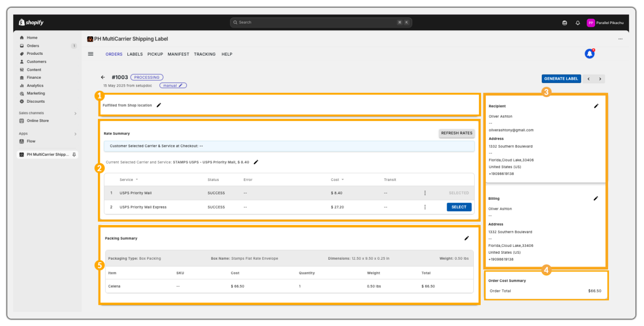The height and width of the screenshot is (326, 644).
Task: Open the Sidekick icon in top bar
Action: [564, 23]
